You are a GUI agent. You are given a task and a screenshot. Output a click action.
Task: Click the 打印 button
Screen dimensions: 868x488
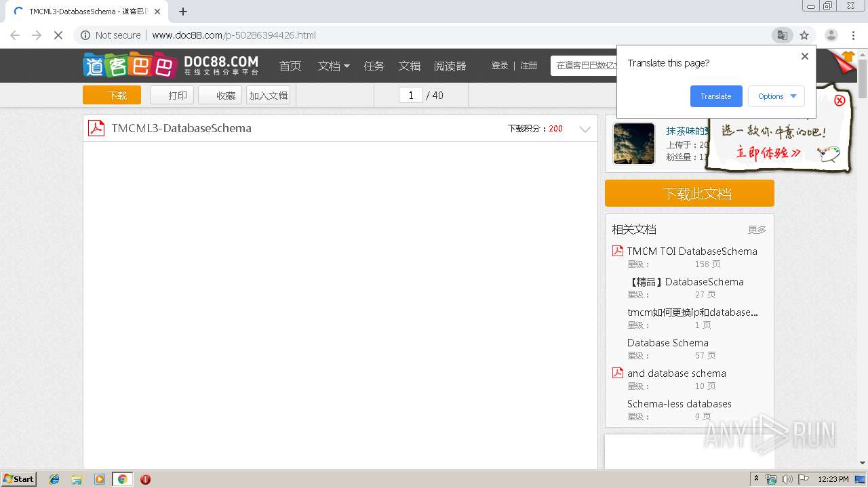tap(172, 95)
